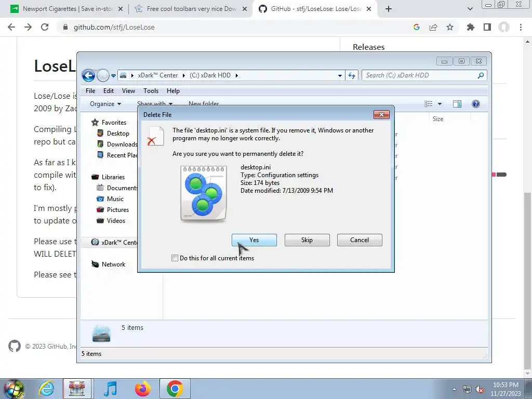Viewport: 532px width, 399px height.
Task: Confirm deletion with the Yes button
Action: (x=254, y=240)
